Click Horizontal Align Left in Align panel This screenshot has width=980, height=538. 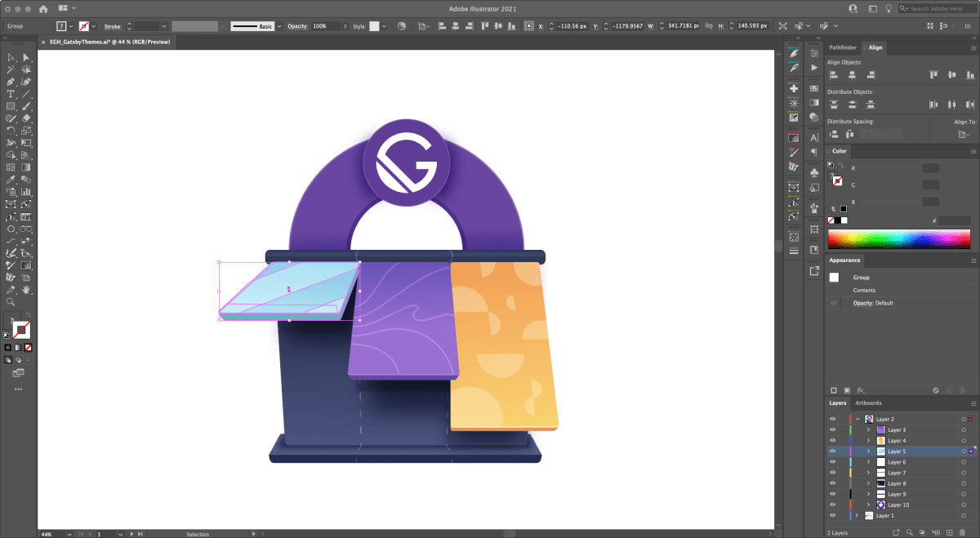click(834, 75)
